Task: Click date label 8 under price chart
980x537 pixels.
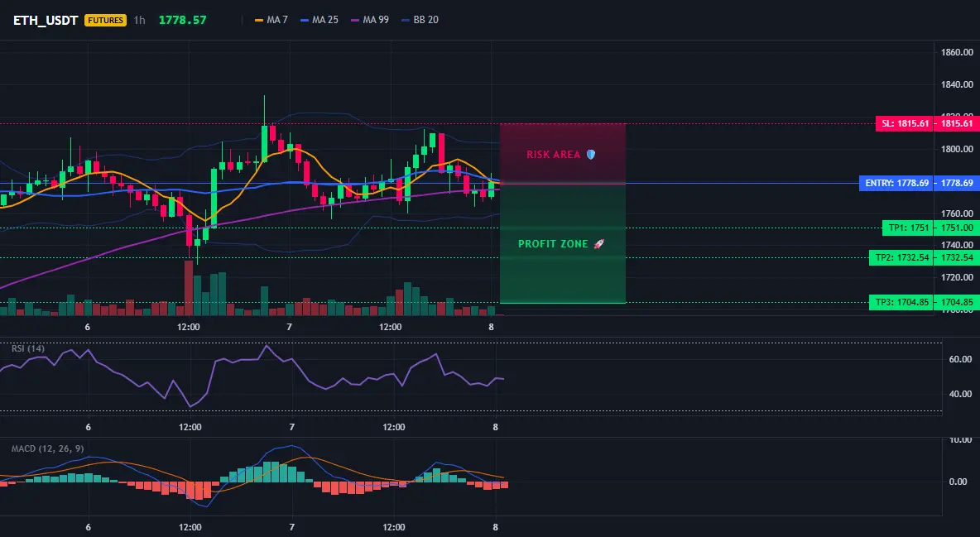Action: coord(492,327)
